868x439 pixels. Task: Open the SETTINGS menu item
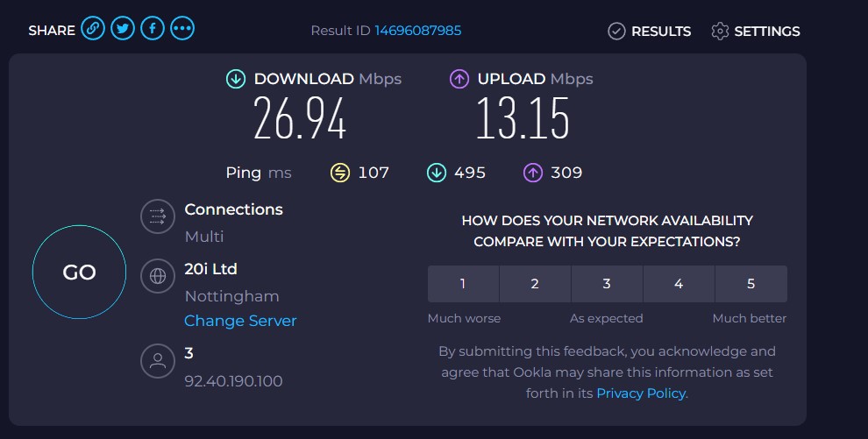[x=756, y=31]
